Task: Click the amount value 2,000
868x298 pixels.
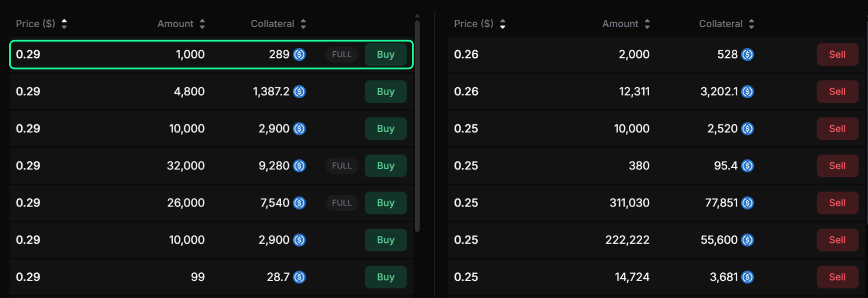Action: pyautogui.click(x=634, y=55)
